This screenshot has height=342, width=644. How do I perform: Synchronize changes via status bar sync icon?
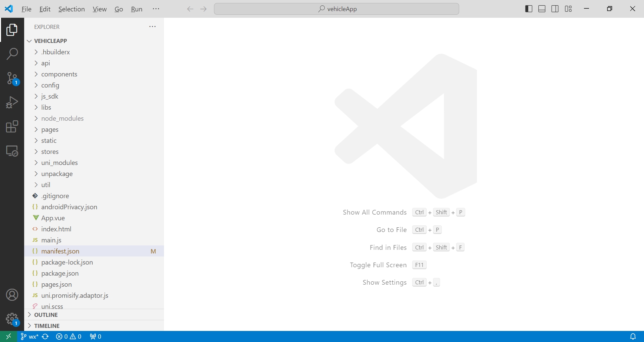point(46,336)
